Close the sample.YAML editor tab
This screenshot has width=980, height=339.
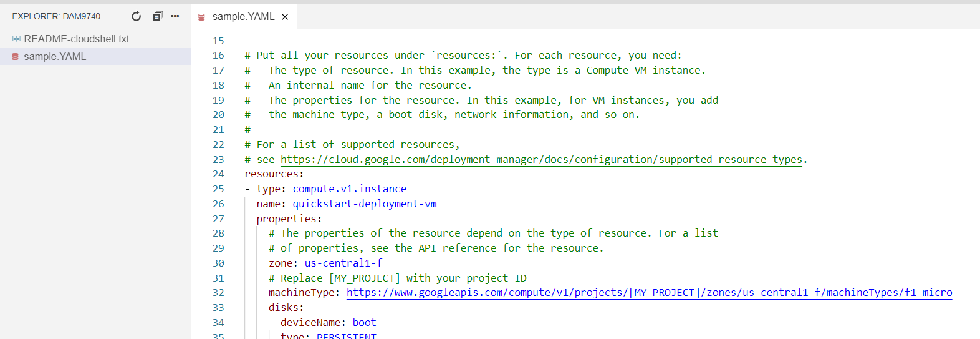(x=285, y=17)
